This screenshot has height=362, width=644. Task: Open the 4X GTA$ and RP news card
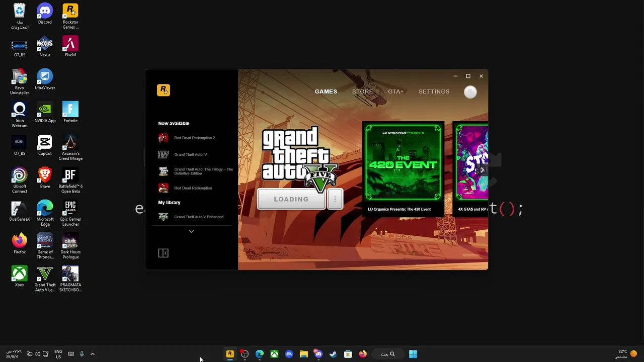point(471,168)
